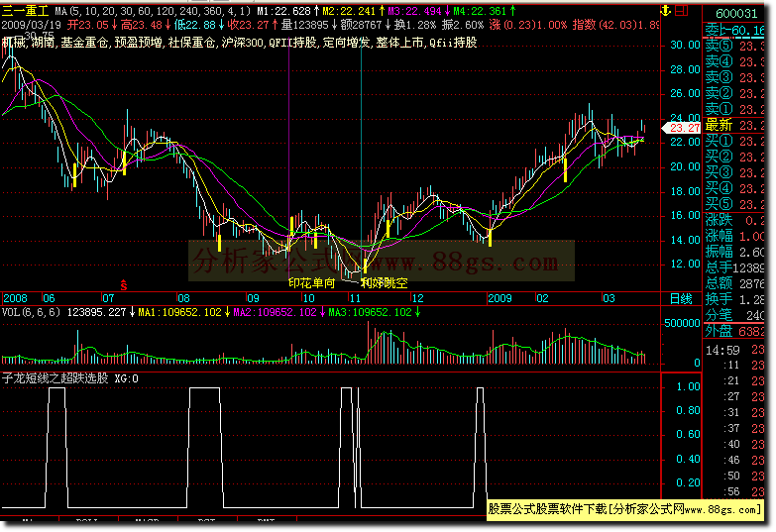Click the VOL(6,6,6) indicator label
The width and height of the screenshot is (776, 532).
click(x=31, y=312)
